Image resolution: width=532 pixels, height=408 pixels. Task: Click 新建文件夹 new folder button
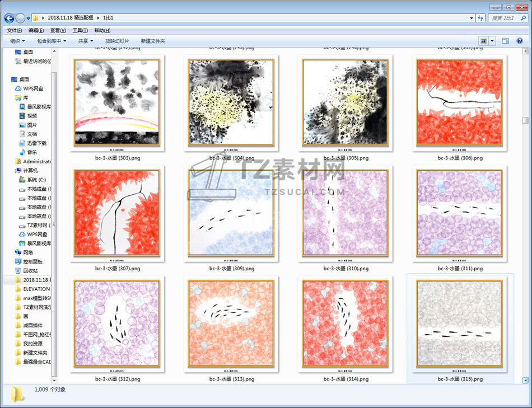(153, 41)
